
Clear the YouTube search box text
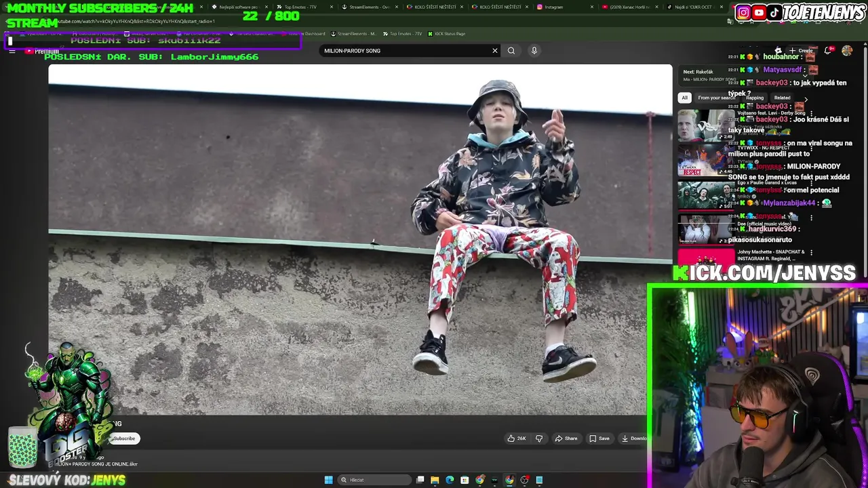click(x=495, y=51)
